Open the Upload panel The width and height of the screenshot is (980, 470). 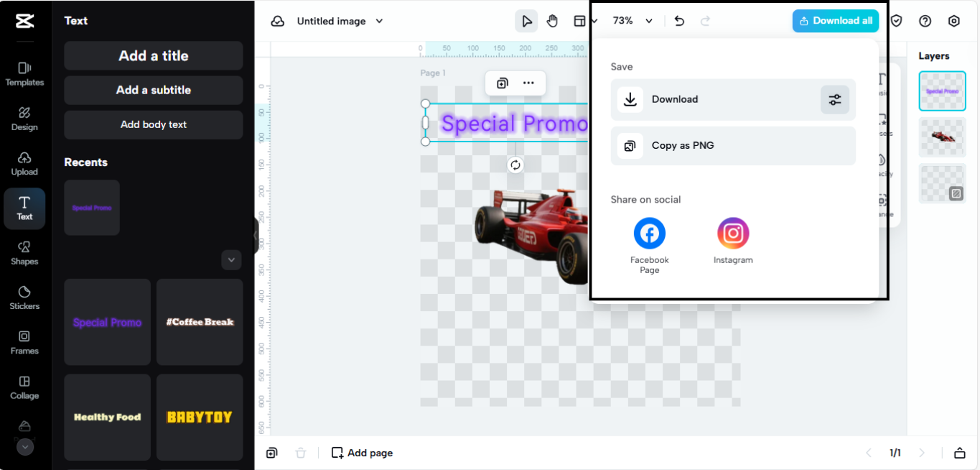[24, 164]
